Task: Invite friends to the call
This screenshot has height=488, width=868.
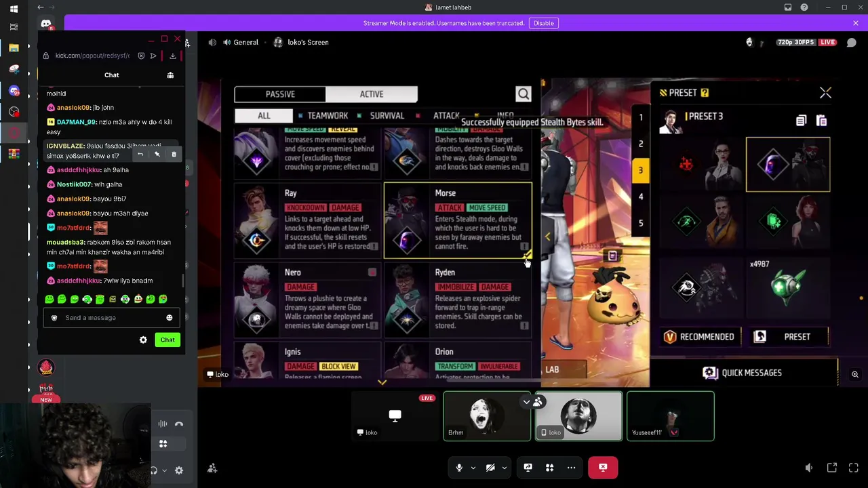Action: pyautogui.click(x=212, y=468)
